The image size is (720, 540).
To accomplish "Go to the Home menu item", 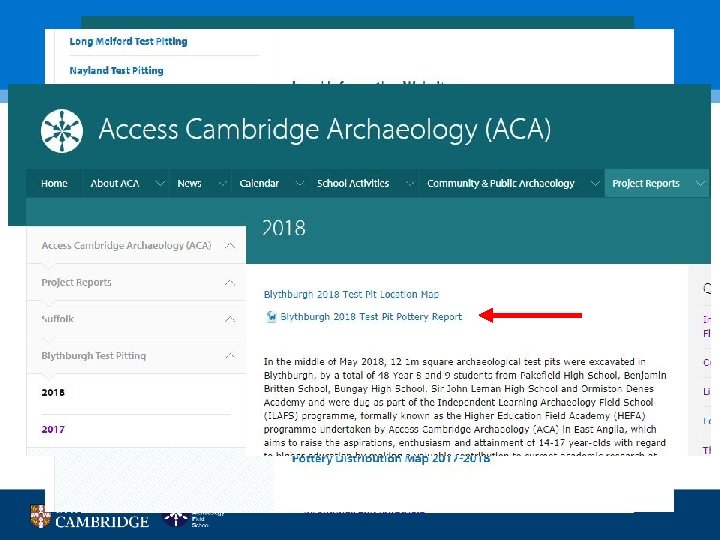I will (x=54, y=183).
